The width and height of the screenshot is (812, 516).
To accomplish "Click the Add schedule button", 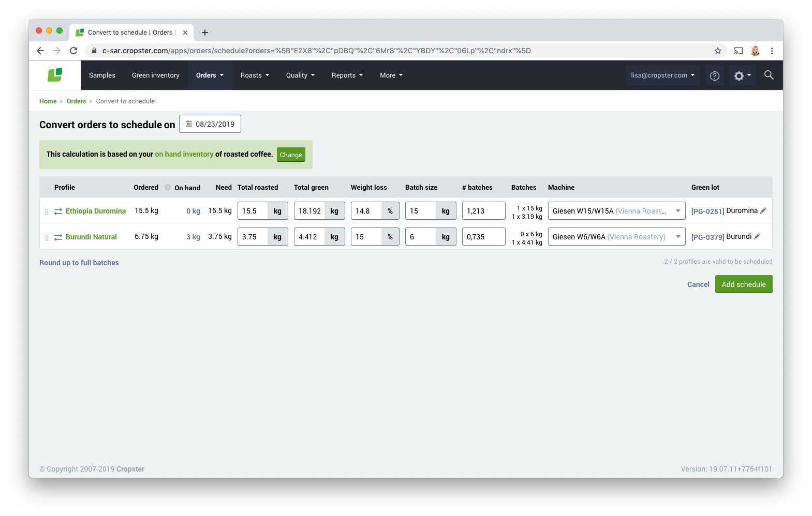I will click(x=744, y=284).
